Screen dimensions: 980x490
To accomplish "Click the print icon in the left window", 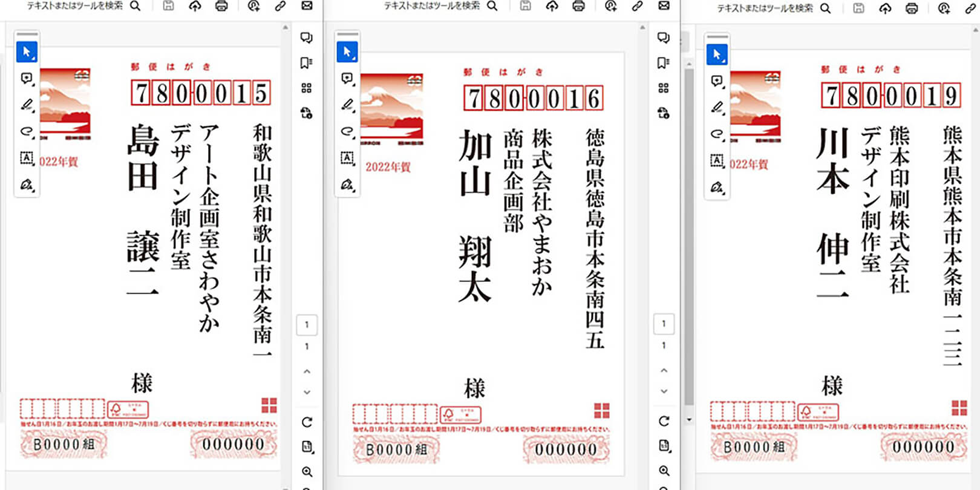I will (221, 6).
